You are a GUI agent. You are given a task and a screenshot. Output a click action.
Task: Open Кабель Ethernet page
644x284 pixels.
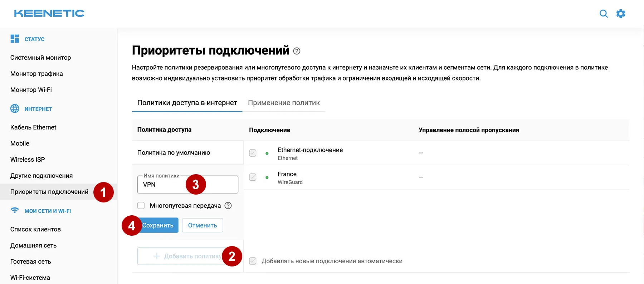pos(33,127)
